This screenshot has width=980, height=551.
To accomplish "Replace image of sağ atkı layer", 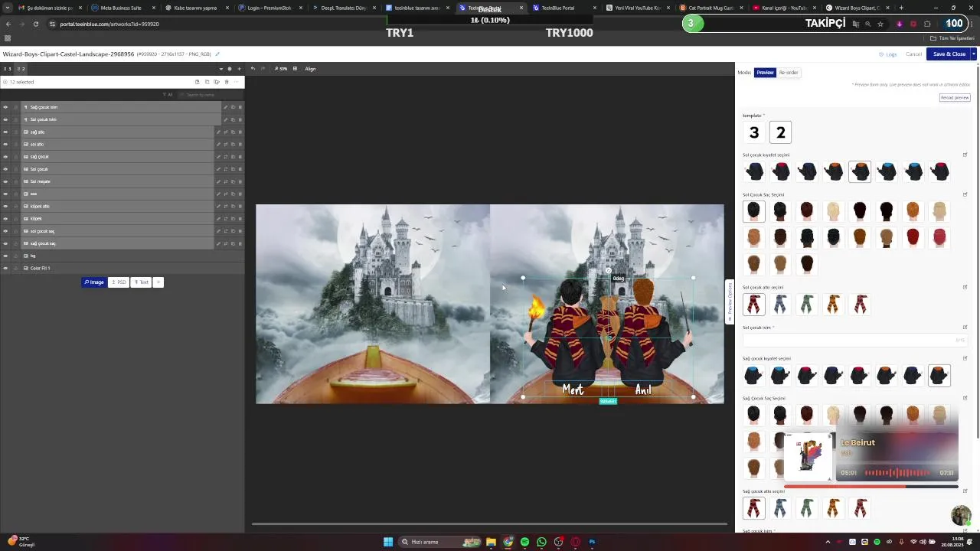I will (x=226, y=132).
